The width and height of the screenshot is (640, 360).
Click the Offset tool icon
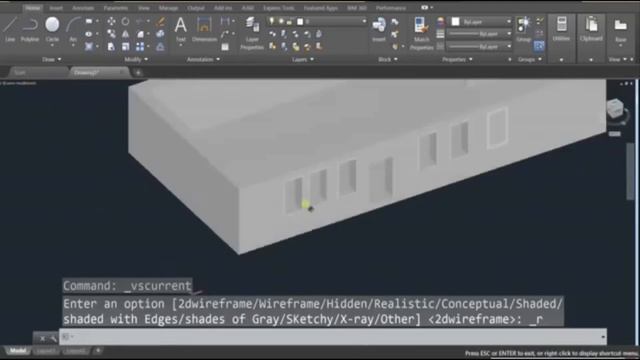[160, 47]
